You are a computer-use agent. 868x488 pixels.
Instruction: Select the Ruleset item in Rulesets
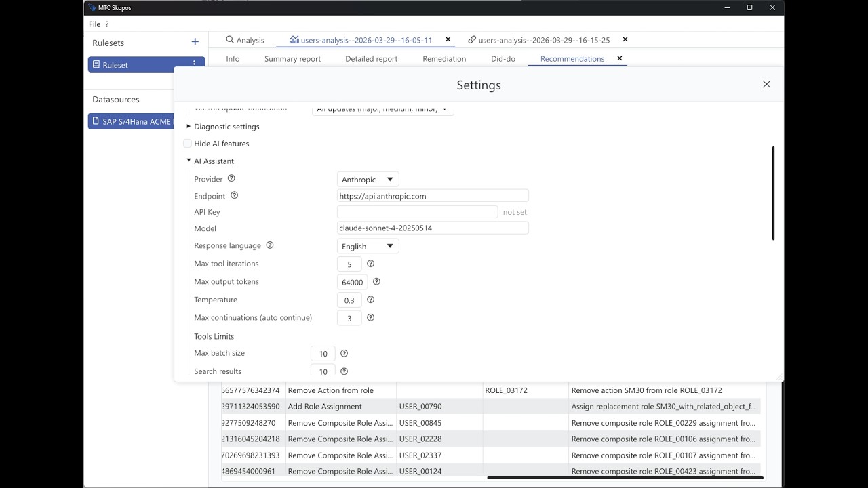pos(146,64)
